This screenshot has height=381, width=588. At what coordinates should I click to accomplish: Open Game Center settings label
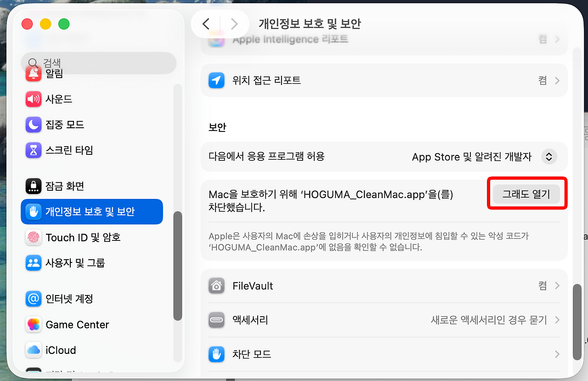pyautogui.click(x=77, y=324)
